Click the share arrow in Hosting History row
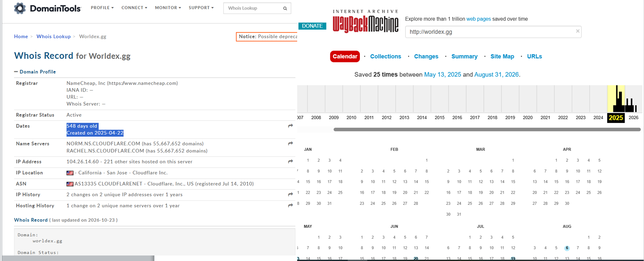 (x=291, y=206)
